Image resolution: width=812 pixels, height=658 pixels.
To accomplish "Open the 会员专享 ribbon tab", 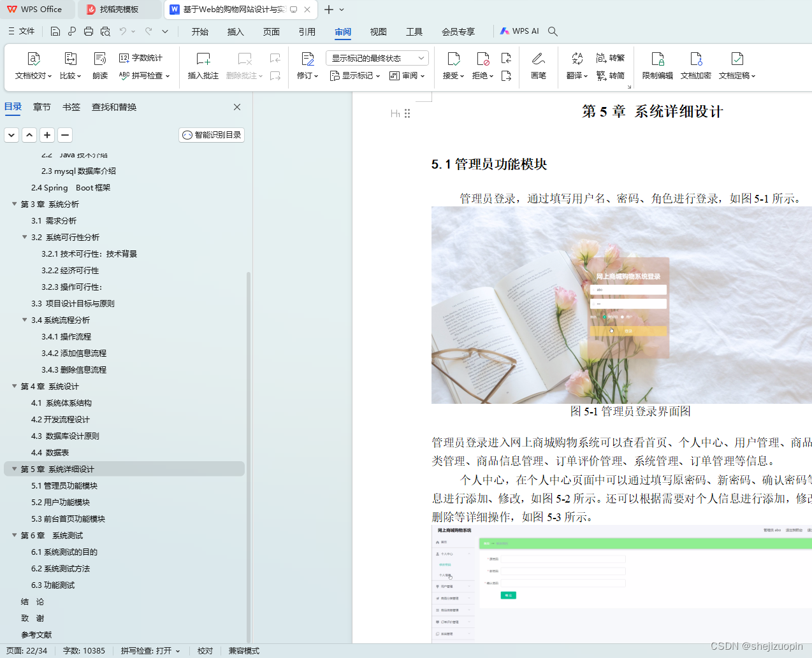I will (458, 31).
